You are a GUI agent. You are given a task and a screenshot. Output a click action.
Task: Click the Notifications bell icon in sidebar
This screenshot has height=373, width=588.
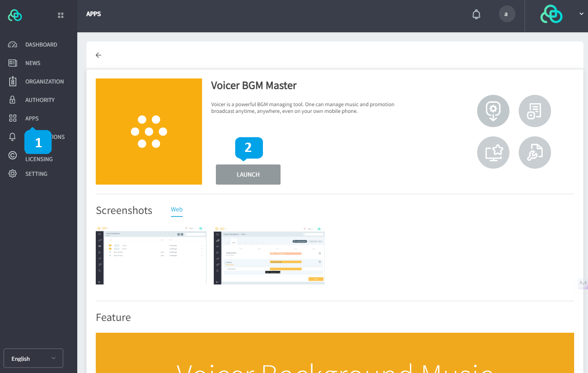tap(13, 137)
